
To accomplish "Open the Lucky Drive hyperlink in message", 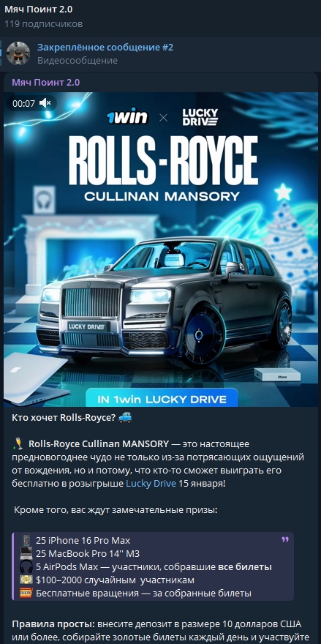I will pyautogui.click(x=151, y=483).
